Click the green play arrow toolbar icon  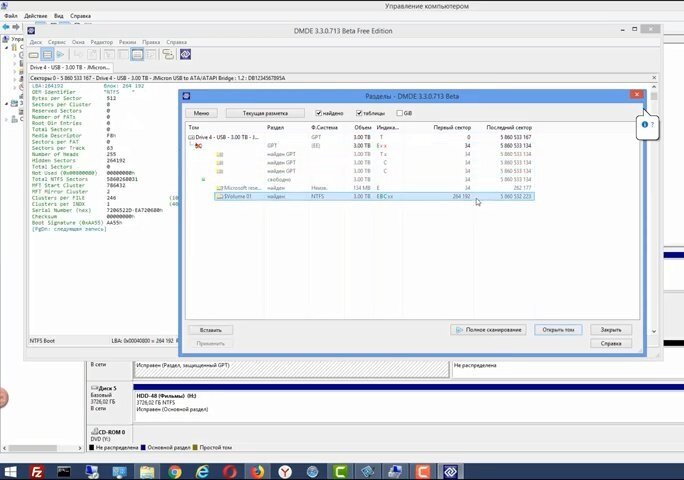[61, 55]
